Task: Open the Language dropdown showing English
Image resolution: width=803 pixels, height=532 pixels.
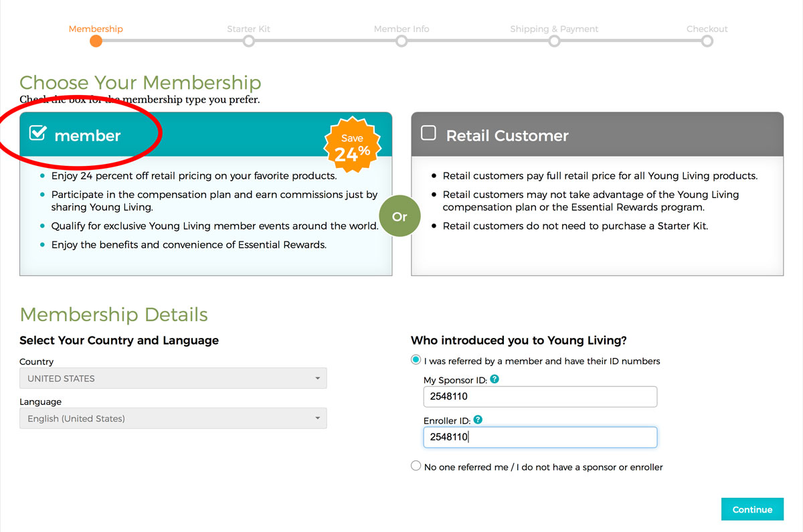Action: click(x=173, y=418)
